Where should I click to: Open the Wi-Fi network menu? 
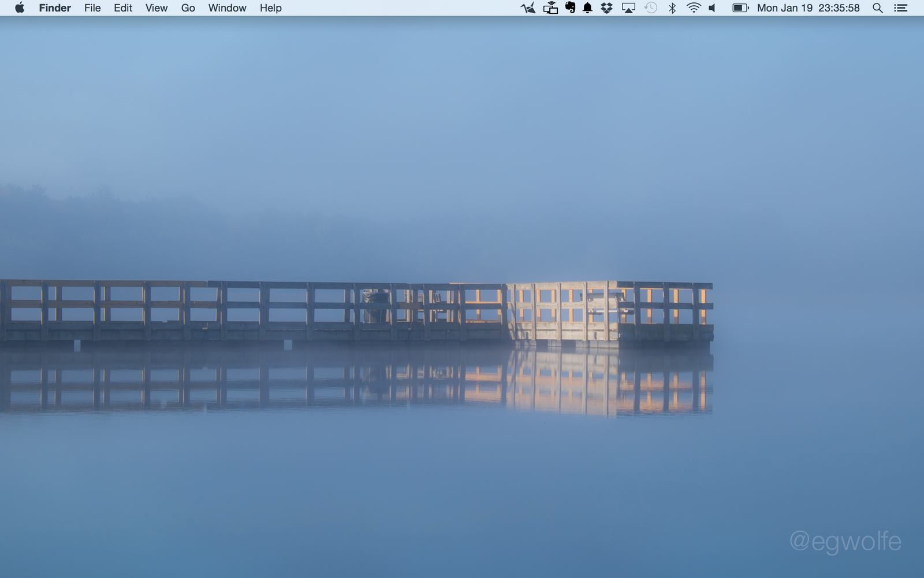[694, 8]
